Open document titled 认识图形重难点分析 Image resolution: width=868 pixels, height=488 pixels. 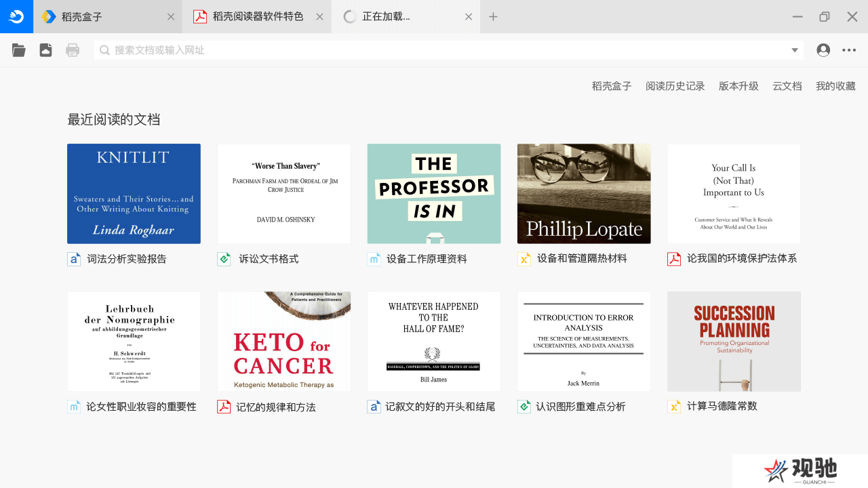(581, 407)
